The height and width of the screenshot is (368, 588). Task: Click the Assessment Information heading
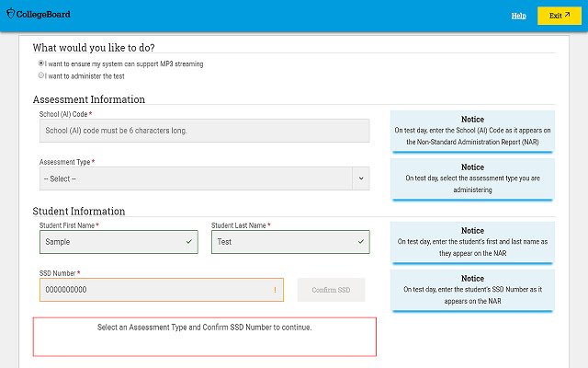click(x=88, y=99)
